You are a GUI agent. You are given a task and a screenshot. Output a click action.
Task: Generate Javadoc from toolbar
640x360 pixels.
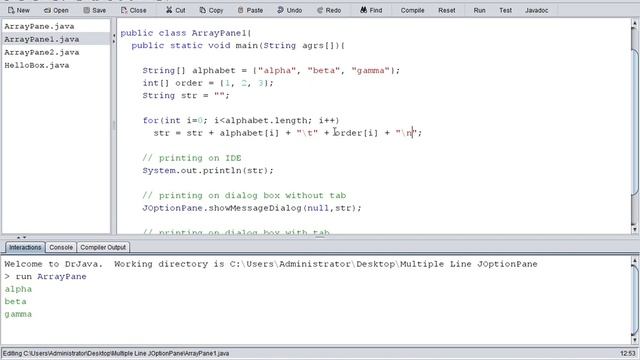(536, 10)
